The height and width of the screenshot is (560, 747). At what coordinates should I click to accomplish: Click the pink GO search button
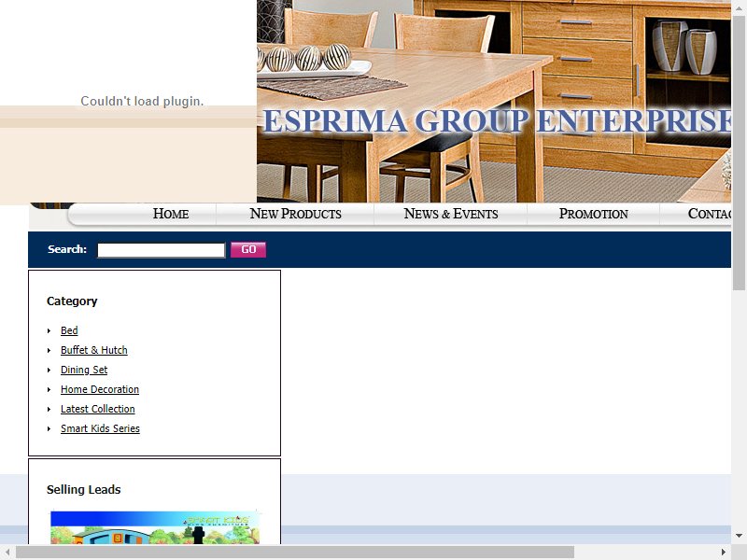point(248,249)
